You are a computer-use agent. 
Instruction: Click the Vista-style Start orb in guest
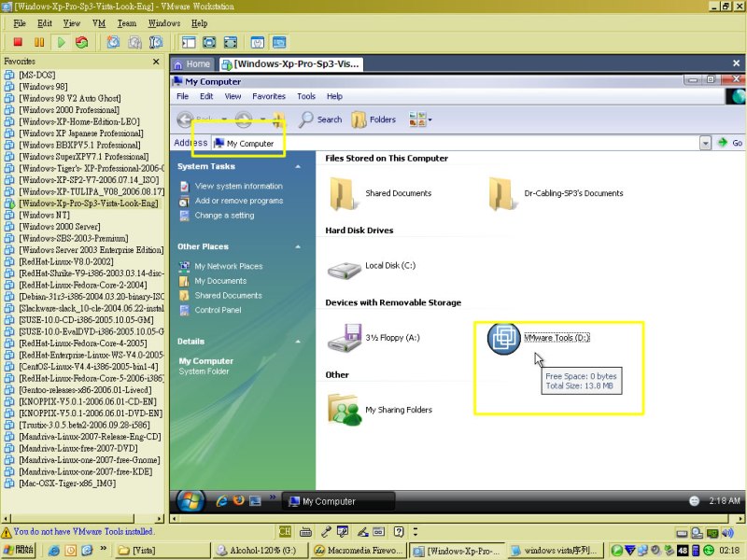191,501
